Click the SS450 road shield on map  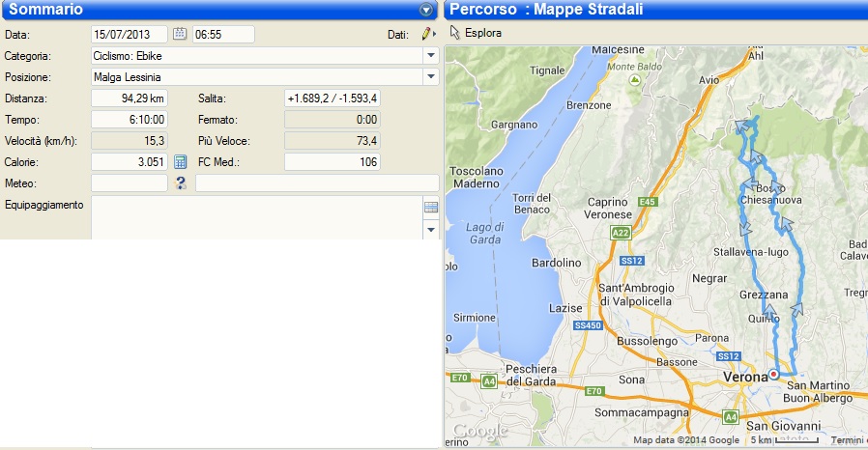point(588,325)
